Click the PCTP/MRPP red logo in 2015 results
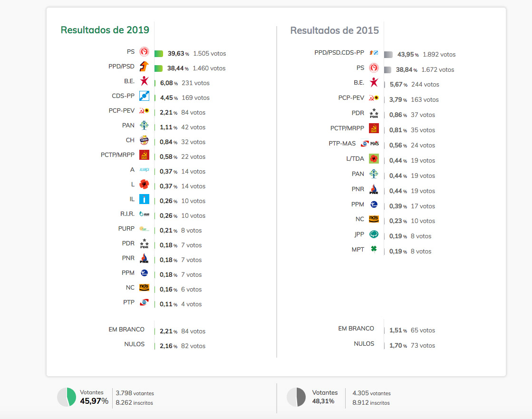This screenshot has height=419, width=532. 374,128
